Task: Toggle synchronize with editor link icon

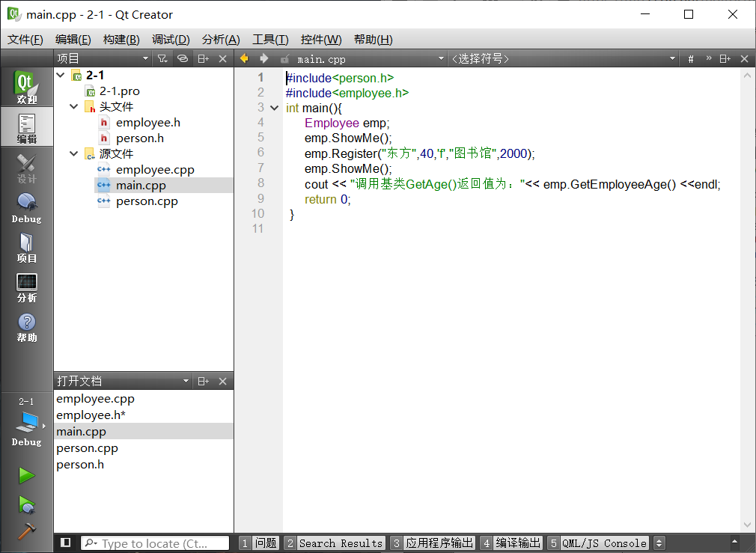Action: (x=182, y=59)
